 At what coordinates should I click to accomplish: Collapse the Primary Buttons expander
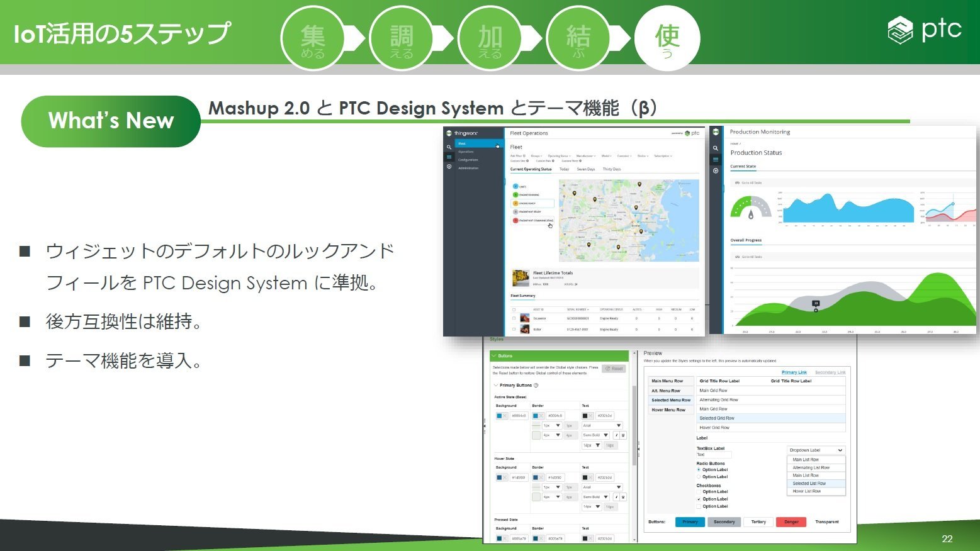tap(496, 386)
